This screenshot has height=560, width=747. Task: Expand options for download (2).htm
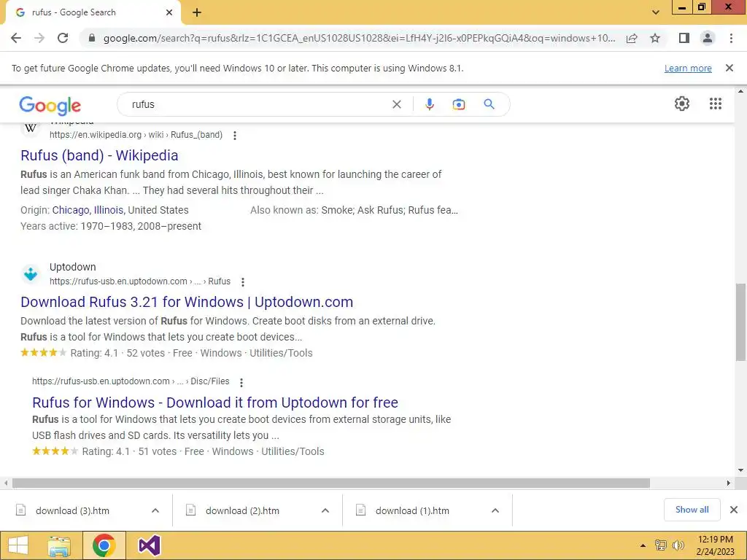click(325, 510)
